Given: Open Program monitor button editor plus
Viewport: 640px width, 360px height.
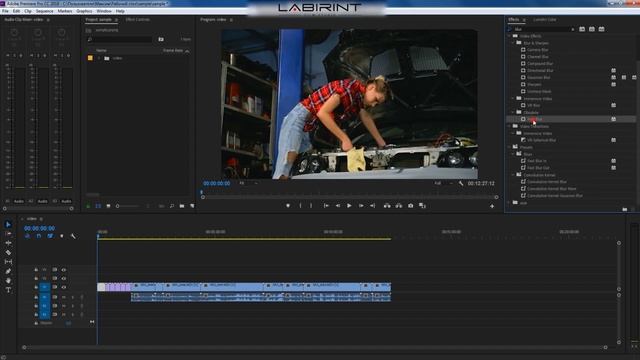Looking at the screenshot, I should 492,206.
